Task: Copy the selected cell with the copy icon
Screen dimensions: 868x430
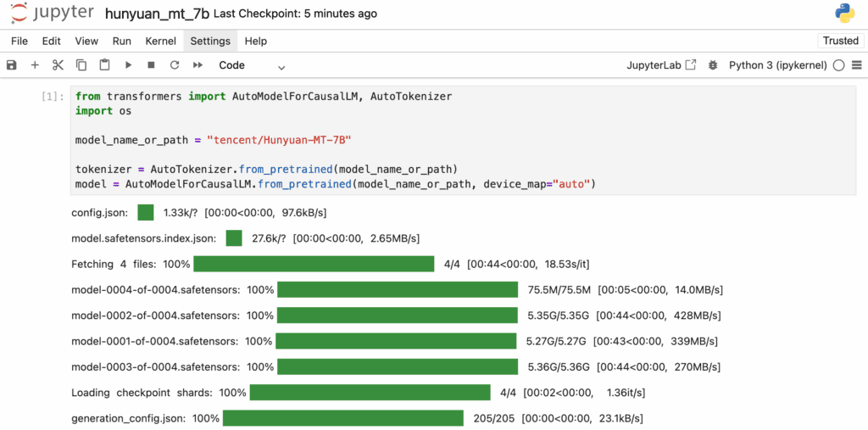Action: pyautogui.click(x=81, y=65)
